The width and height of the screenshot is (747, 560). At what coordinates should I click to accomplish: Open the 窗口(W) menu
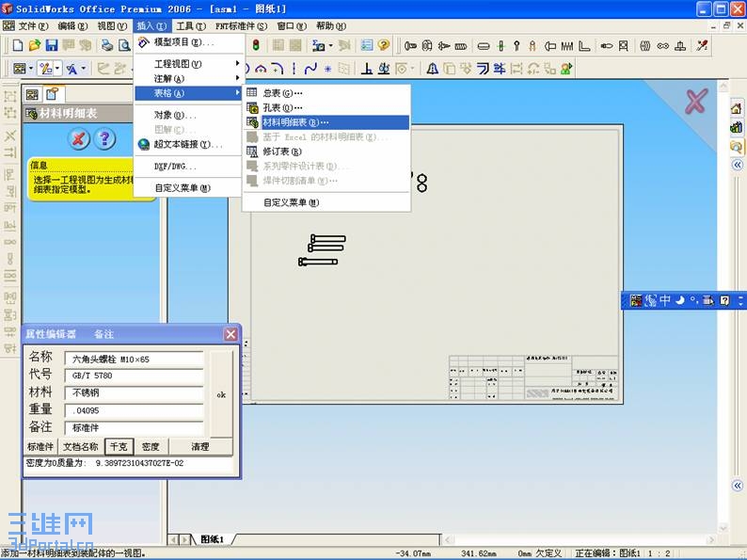292,25
